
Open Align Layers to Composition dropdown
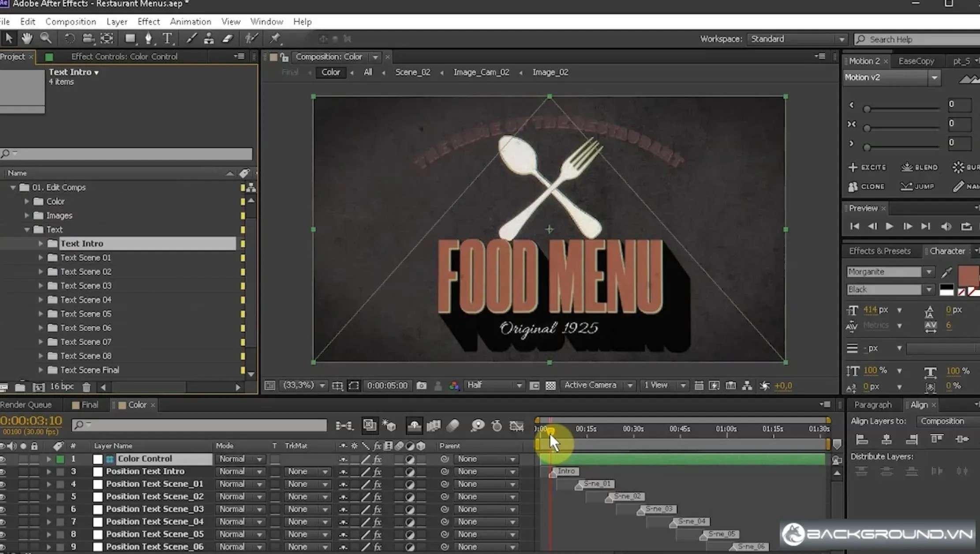pyautogui.click(x=947, y=421)
